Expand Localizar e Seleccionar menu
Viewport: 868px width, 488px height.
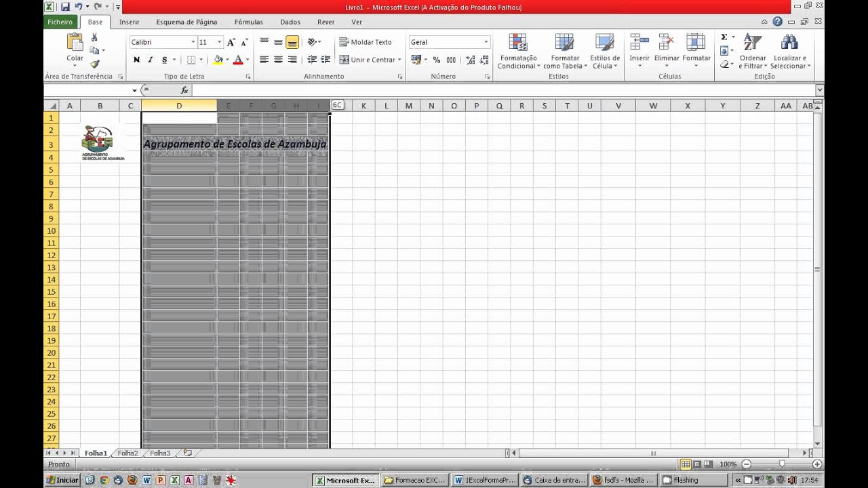click(x=790, y=52)
